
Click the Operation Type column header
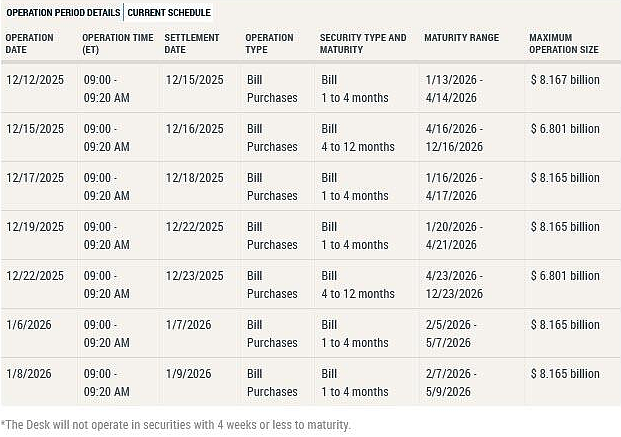[269, 44]
